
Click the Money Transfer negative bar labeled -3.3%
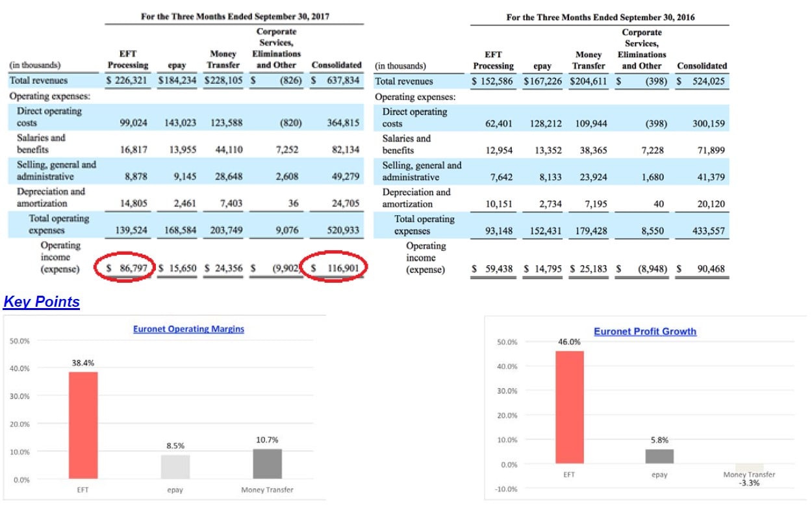749,467
